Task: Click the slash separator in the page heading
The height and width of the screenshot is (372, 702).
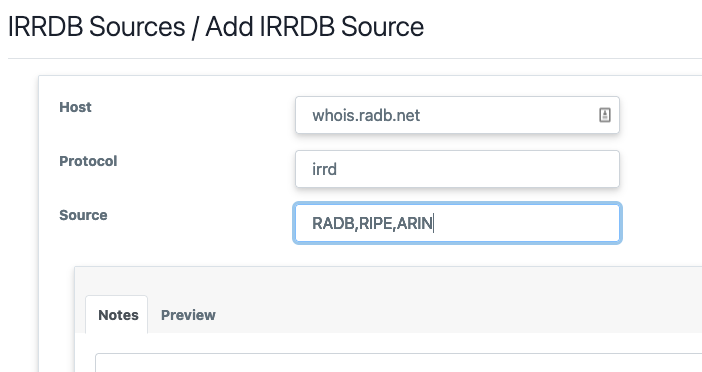Action: click(x=195, y=27)
